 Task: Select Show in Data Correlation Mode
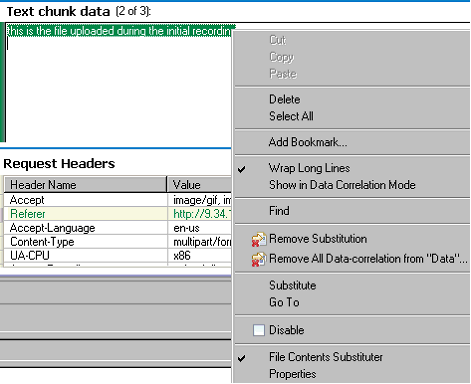pyautogui.click(x=342, y=185)
